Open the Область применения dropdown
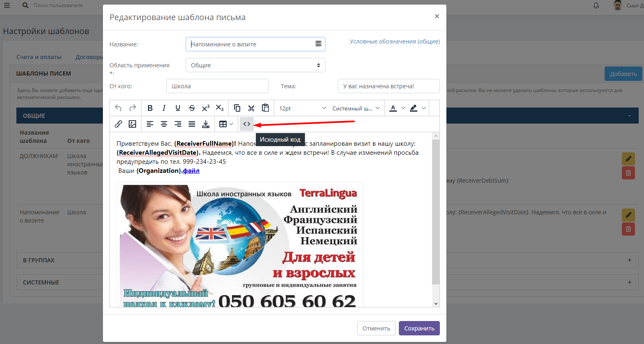Image resolution: width=644 pixels, height=344 pixels. point(255,65)
